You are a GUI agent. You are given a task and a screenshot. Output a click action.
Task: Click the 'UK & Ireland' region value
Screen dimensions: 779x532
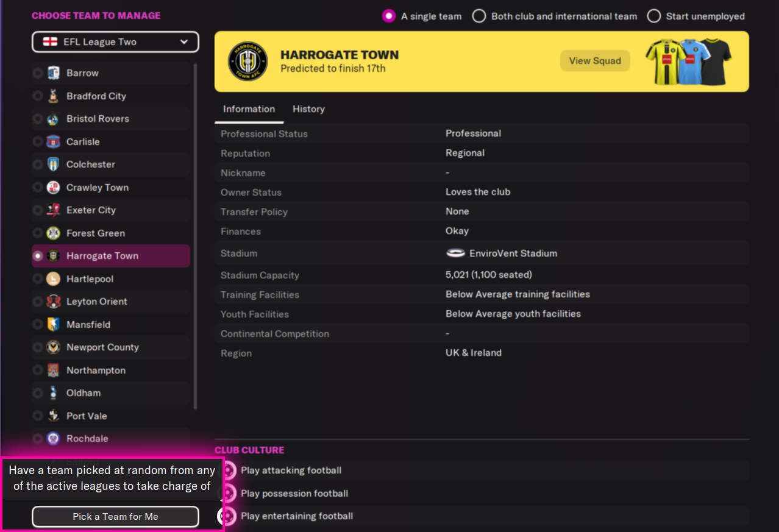click(x=474, y=353)
